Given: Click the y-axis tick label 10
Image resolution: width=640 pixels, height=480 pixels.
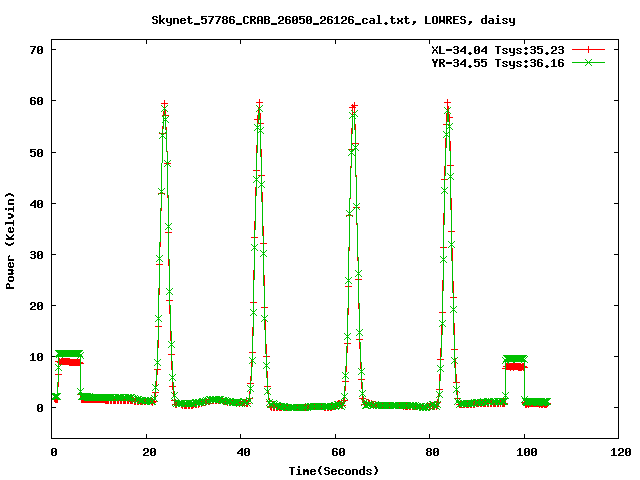Looking at the screenshot, I should tap(36, 357).
